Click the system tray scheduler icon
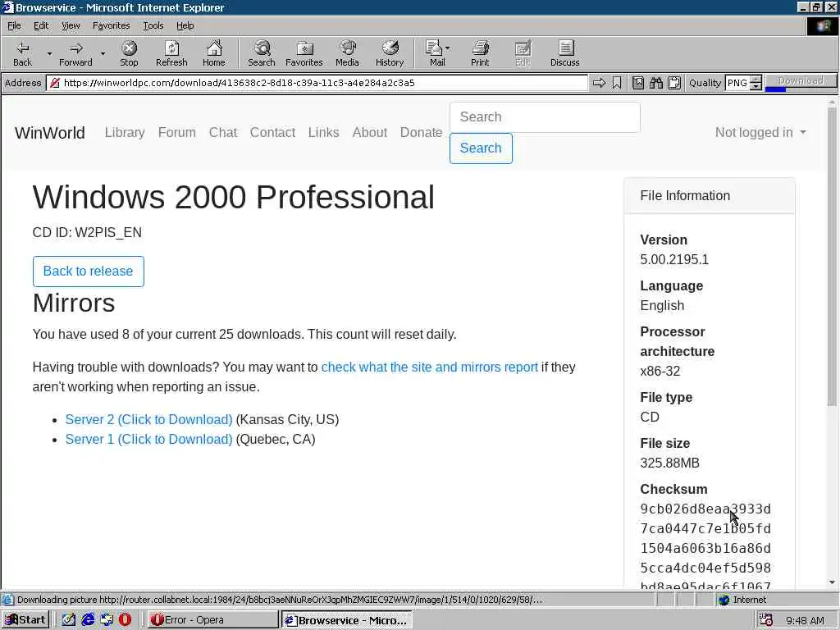The image size is (840, 630). pos(766,620)
